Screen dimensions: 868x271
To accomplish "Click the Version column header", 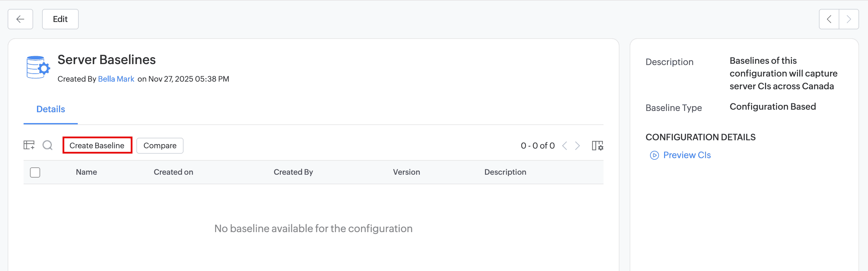I will (x=406, y=172).
